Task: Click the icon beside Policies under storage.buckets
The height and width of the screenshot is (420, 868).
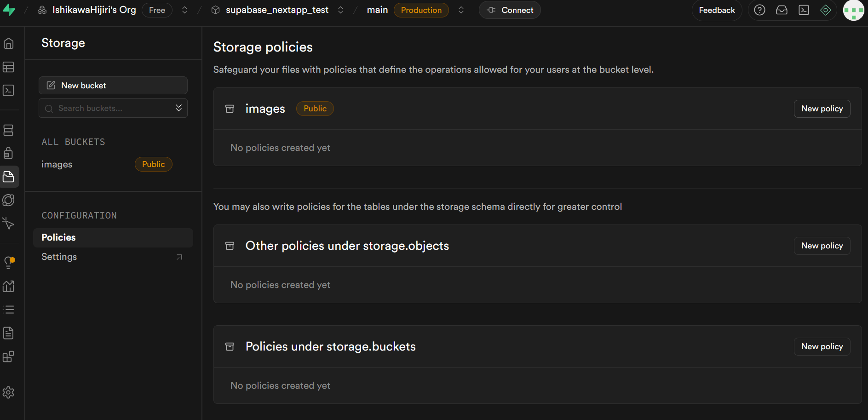Action: coord(230,346)
